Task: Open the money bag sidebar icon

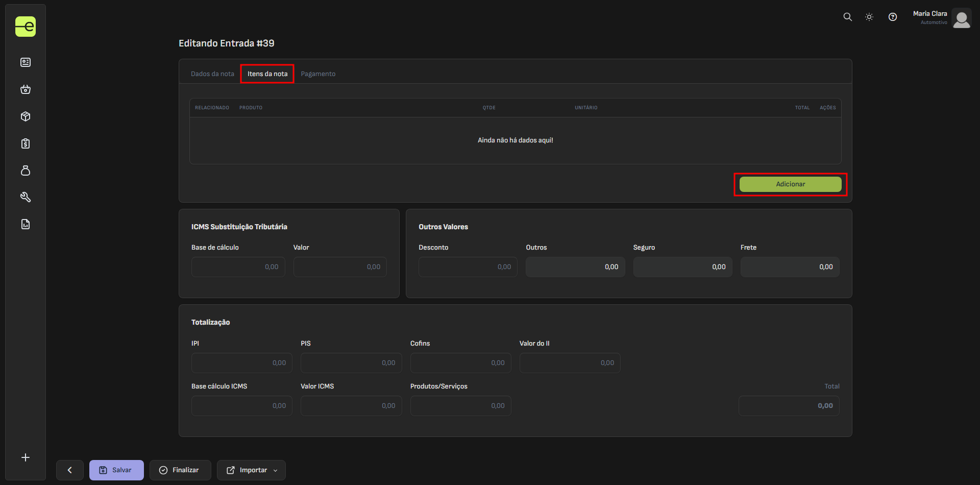Action: coord(26,171)
